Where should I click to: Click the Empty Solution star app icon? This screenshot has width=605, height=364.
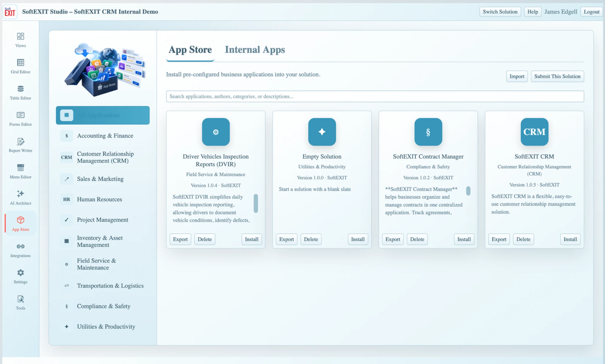click(x=322, y=132)
